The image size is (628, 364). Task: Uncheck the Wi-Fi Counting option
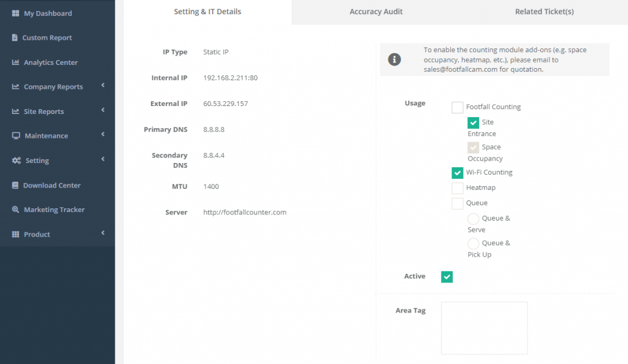click(x=457, y=172)
